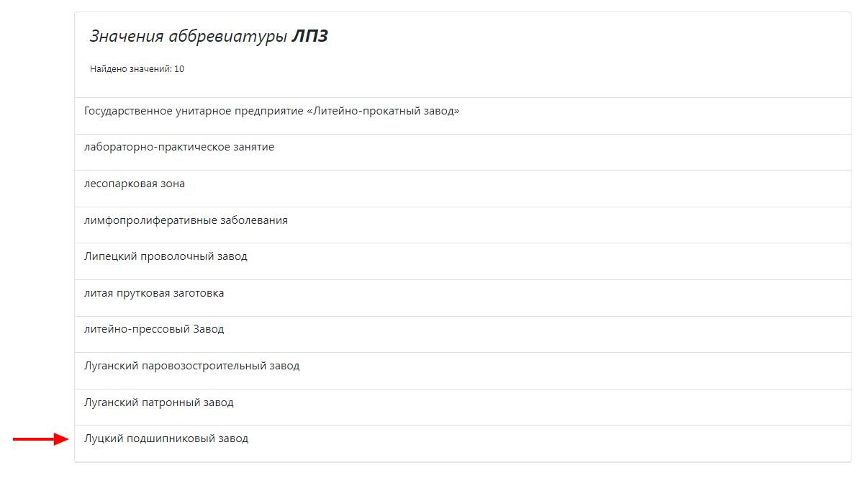This screenshot has height=486, width=868.
Task: Click the word 'литейно-прессовый'
Action: click(137, 330)
